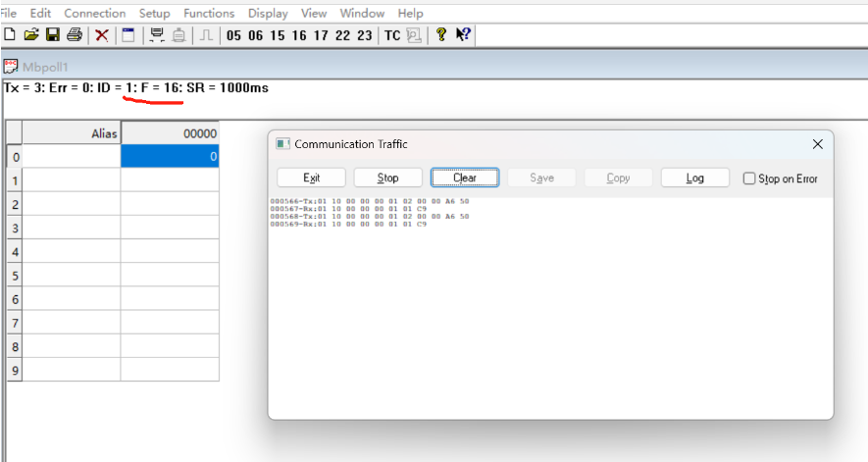Click the 23 read/write registers toolbar button
Image resolution: width=868 pixels, height=462 pixels.
coord(364,35)
